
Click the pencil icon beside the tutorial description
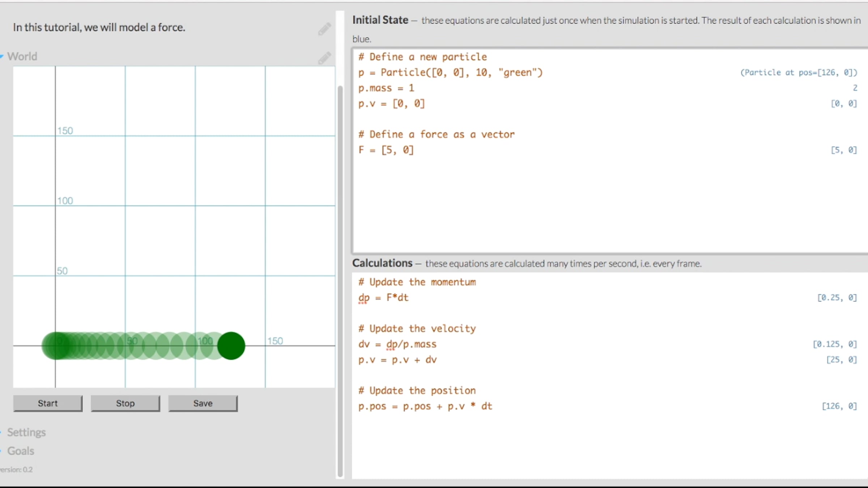click(324, 29)
